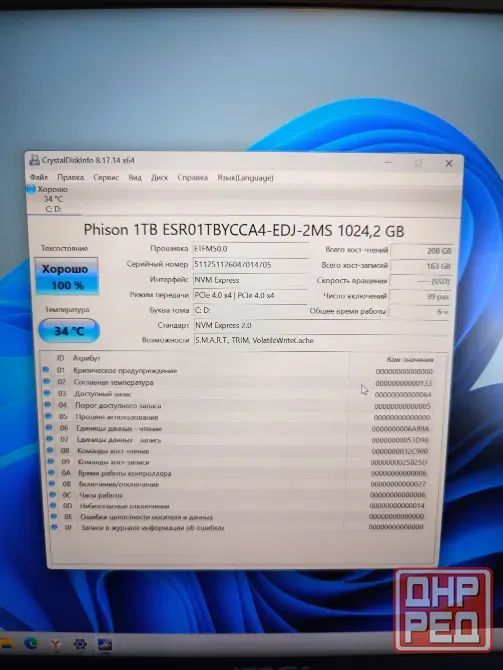503x670 pixels.
Task: Open Yandex browser from the taskbar
Action: [x=56, y=644]
